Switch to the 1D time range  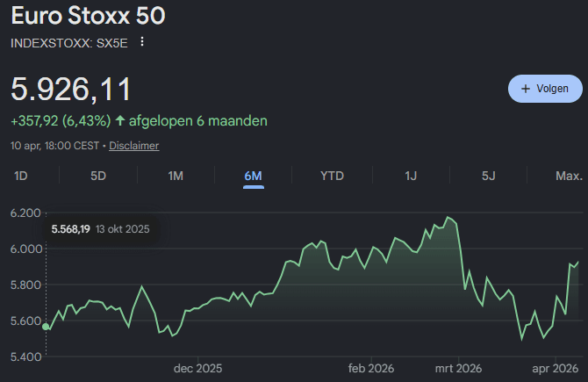21,176
